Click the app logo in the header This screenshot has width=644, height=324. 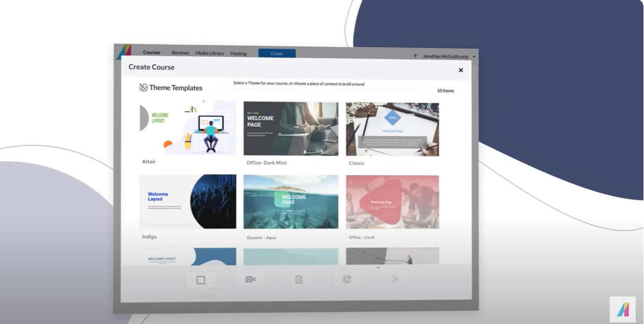[124, 51]
